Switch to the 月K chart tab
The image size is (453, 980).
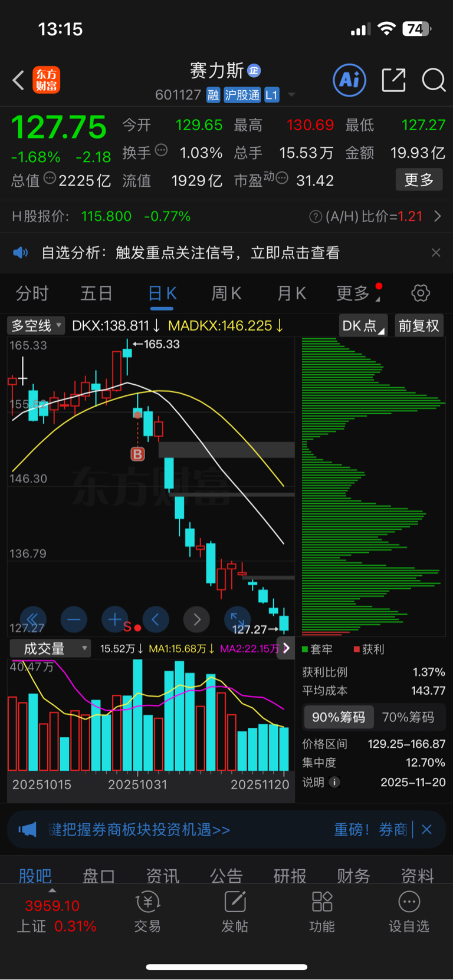tap(291, 293)
